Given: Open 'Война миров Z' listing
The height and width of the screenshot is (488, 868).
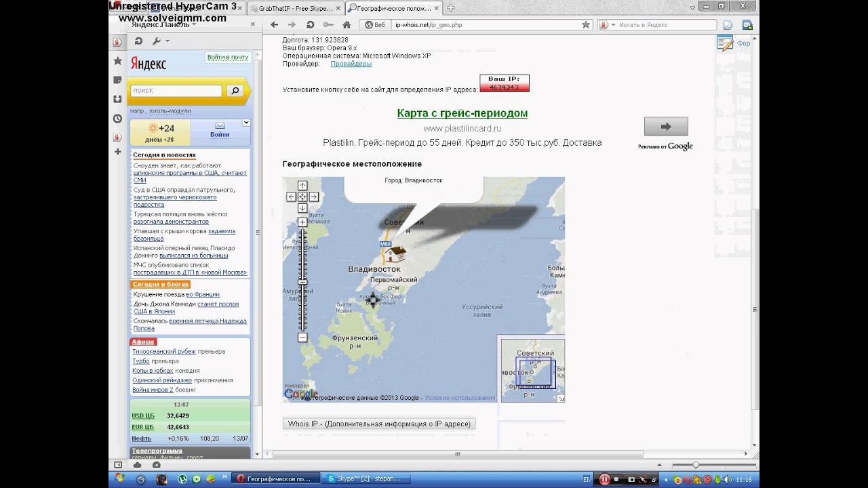Looking at the screenshot, I should pos(153,390).
